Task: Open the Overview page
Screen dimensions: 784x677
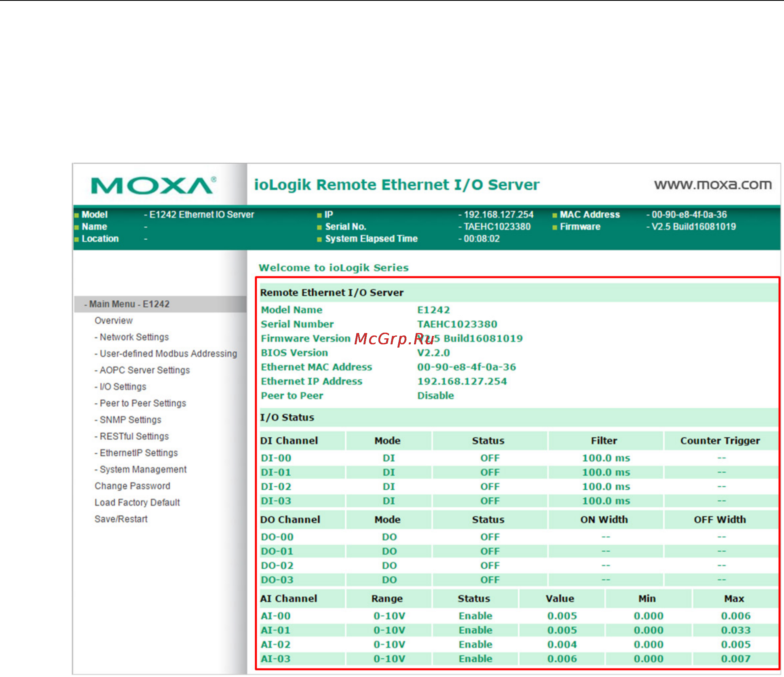Action: point(114,321)
